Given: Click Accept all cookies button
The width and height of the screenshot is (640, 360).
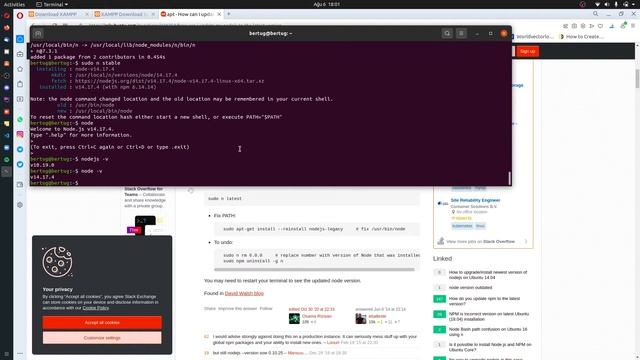Looking at the screenshot, I should click(x=102, y=322).
